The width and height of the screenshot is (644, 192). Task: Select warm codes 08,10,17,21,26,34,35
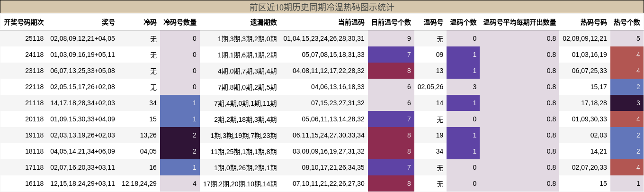pos(333,167)
